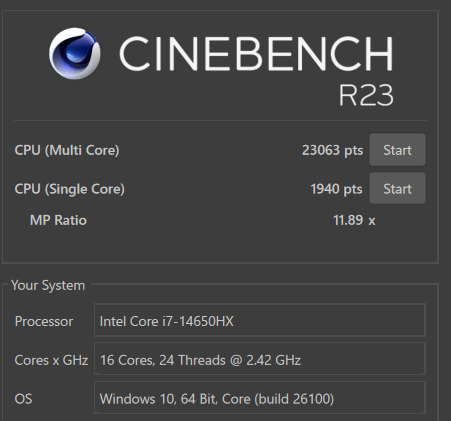Click the Processor label
451x421 pixels.
coord(44,322)
